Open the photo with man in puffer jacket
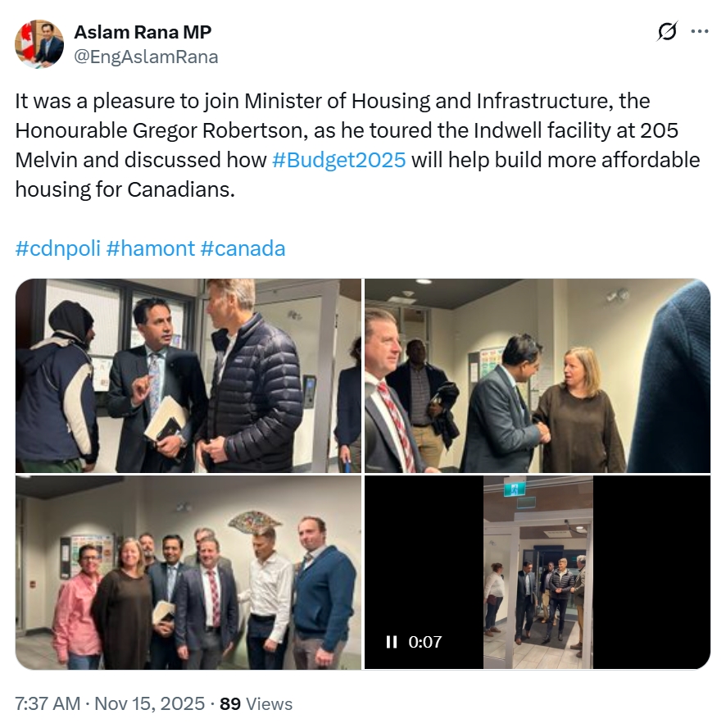The height and width of the screenshot is (728, 726). (188, 375)
